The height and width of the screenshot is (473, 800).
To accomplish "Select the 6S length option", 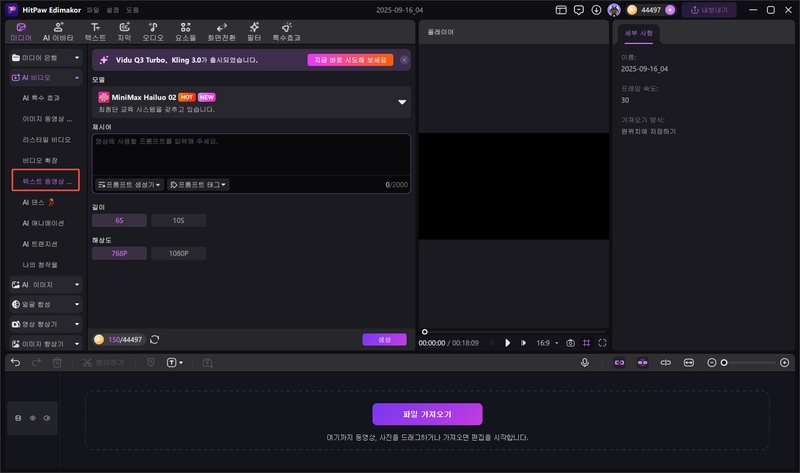I will coord(119,220).
